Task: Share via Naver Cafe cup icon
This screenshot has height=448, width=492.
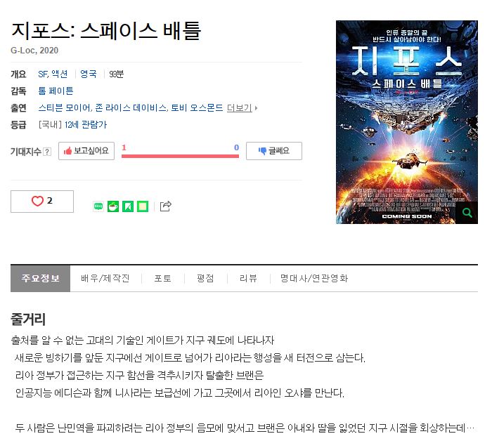Action: [x=113, y=206]
